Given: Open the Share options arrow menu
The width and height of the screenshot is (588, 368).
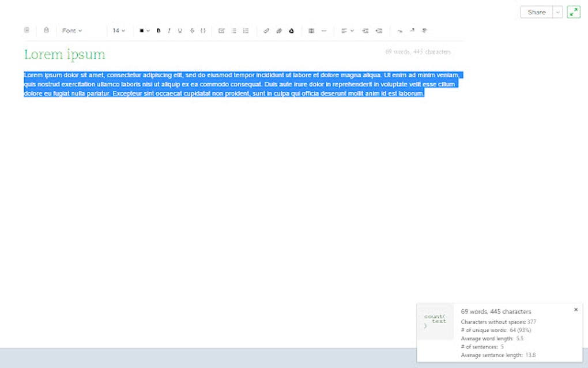Looking at the screenshot, I should [x=557, y=12].
